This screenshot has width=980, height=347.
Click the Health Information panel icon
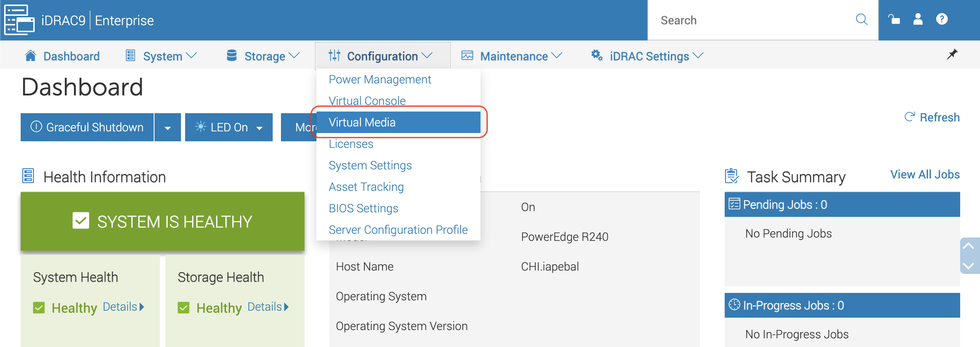(x=28, y=176)
